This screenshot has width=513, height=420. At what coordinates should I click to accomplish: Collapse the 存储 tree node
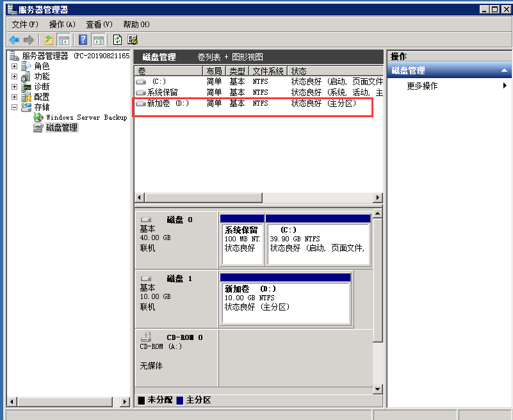pyautogui.click(x=14, y=107)
